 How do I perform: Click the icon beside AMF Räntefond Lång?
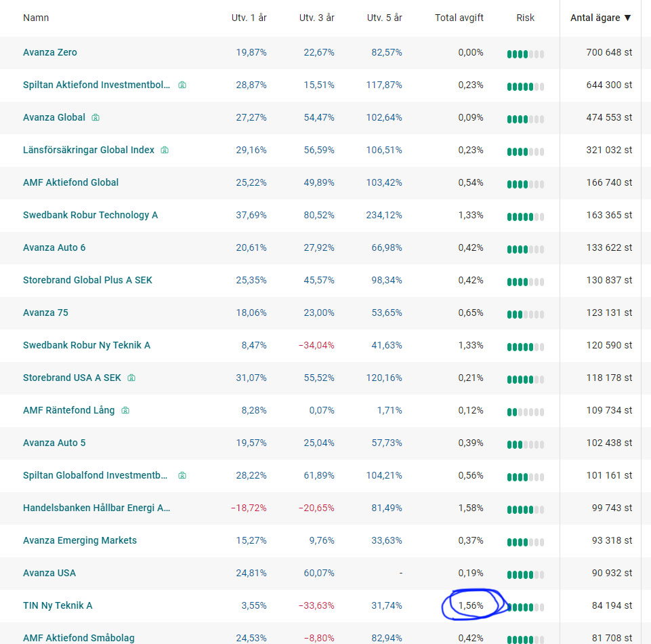pos(125,411)
